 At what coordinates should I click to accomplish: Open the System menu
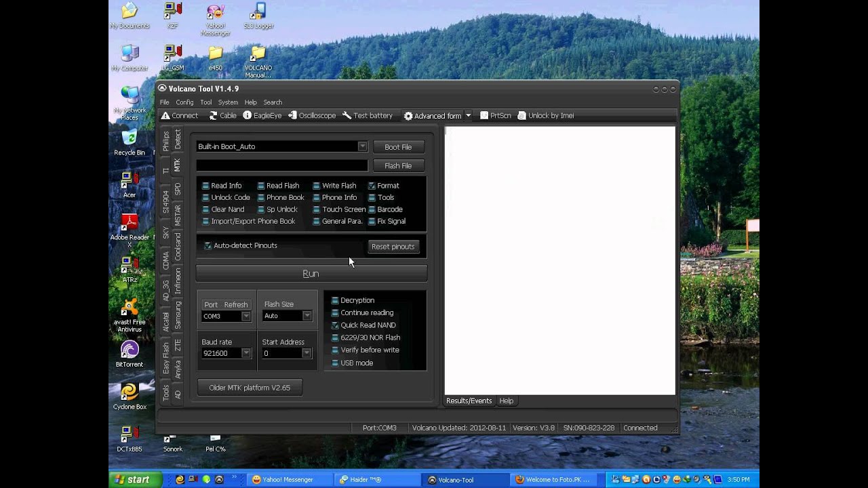tap(228, 102)
